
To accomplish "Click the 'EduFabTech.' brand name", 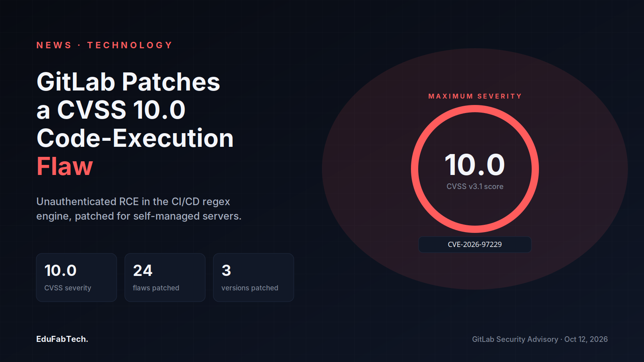I will 62,339.
